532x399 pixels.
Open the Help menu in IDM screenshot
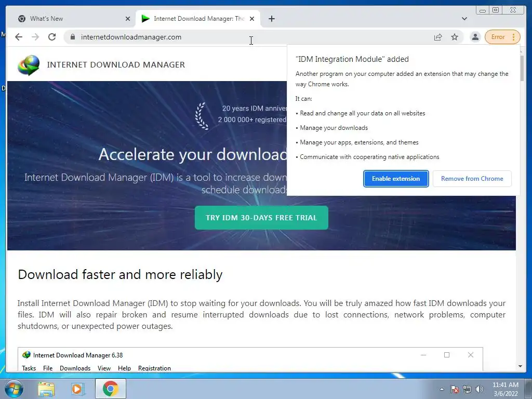124,368
